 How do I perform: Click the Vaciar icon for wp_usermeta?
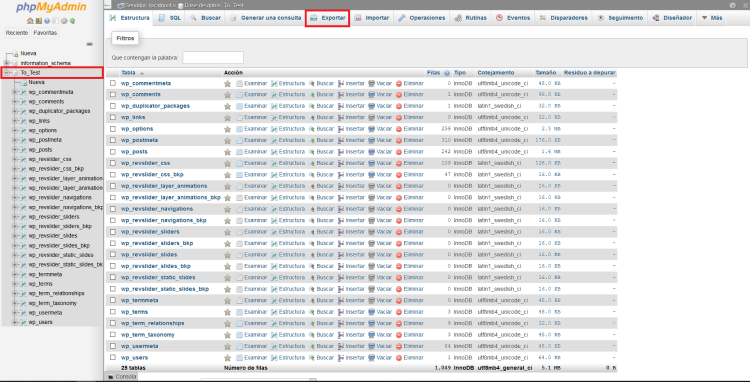pos(372,346)
